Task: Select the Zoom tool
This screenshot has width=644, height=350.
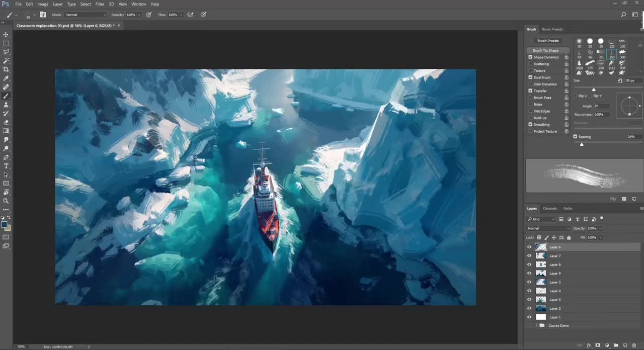Action: [6, 201]
